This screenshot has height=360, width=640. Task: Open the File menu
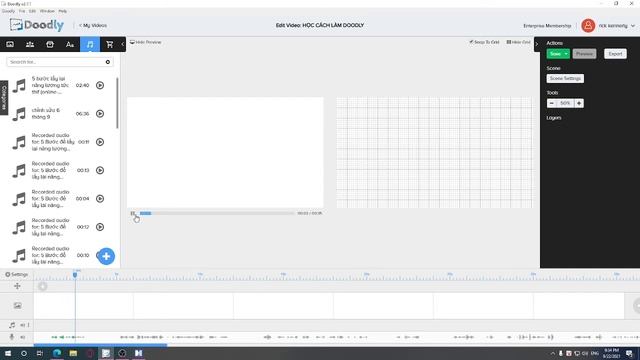(x=22, y=11)
